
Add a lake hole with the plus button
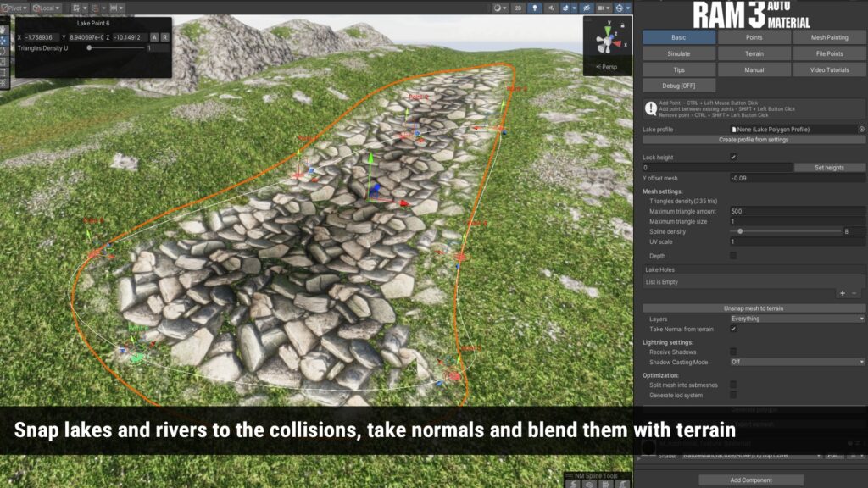[842, 293]
